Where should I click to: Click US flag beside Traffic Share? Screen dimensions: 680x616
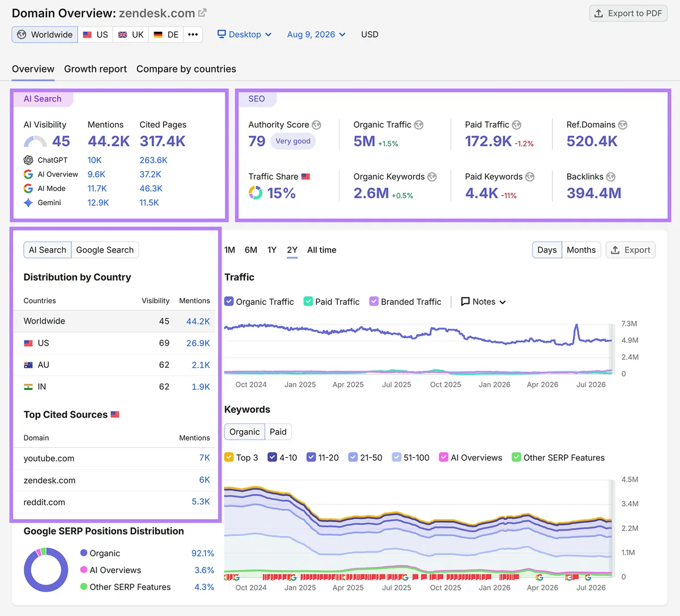pyautogui.click(x=306, y=177)
